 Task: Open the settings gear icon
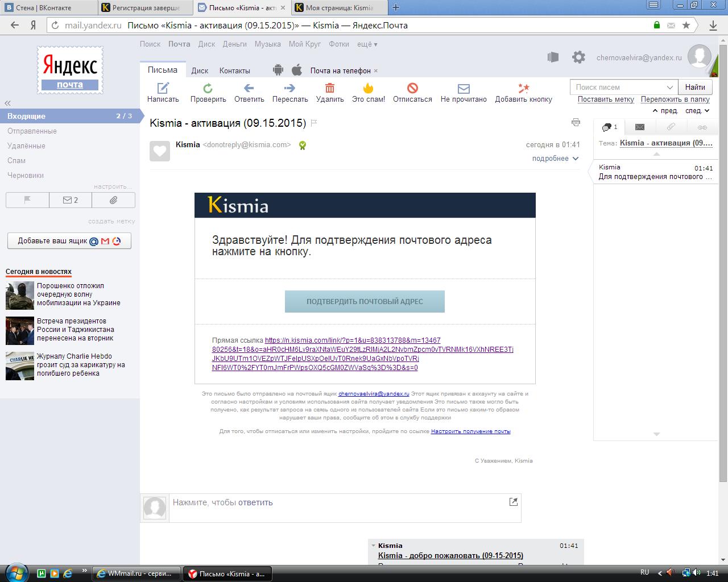(x=578, y=57)
